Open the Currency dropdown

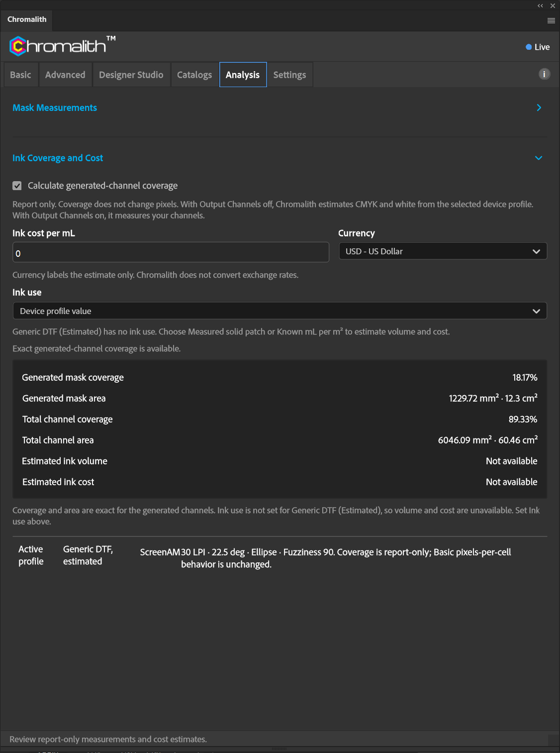(443, 251)
